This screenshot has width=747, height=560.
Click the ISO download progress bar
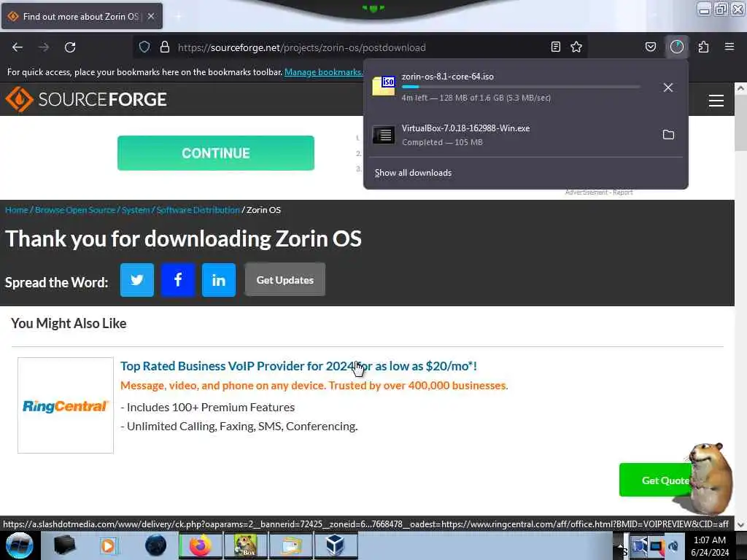(521, 87)
